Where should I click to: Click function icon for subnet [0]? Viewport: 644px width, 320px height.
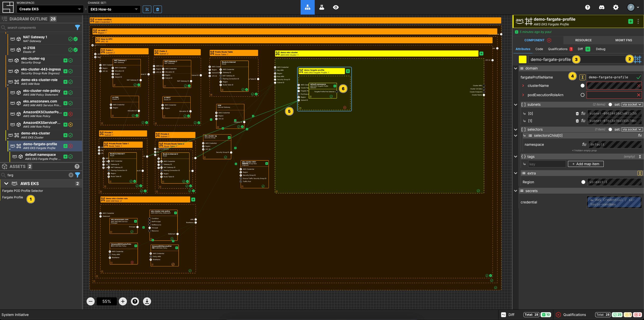pyautogui.click(x=583, y=114)
